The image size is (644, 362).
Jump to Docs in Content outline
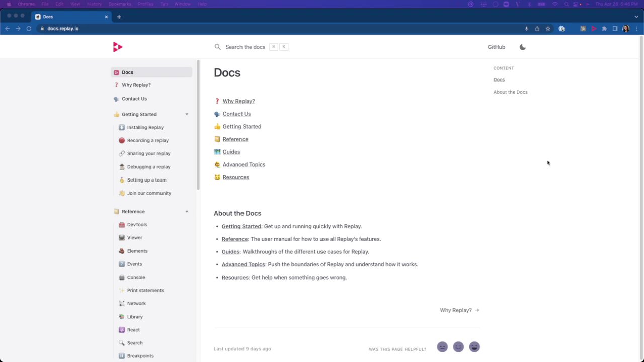pyautogui.click(x=499, y=80)
